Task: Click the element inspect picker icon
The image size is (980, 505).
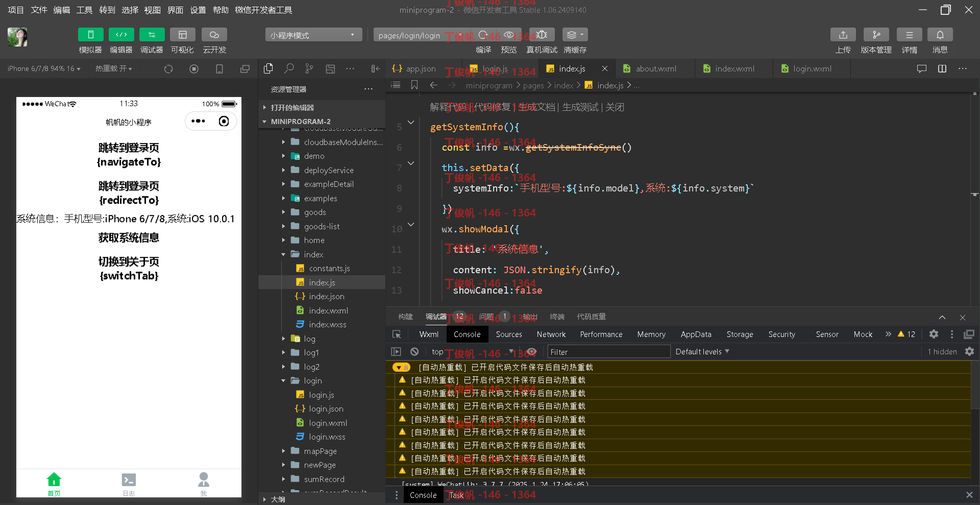Action: click(x=397, y=334)
